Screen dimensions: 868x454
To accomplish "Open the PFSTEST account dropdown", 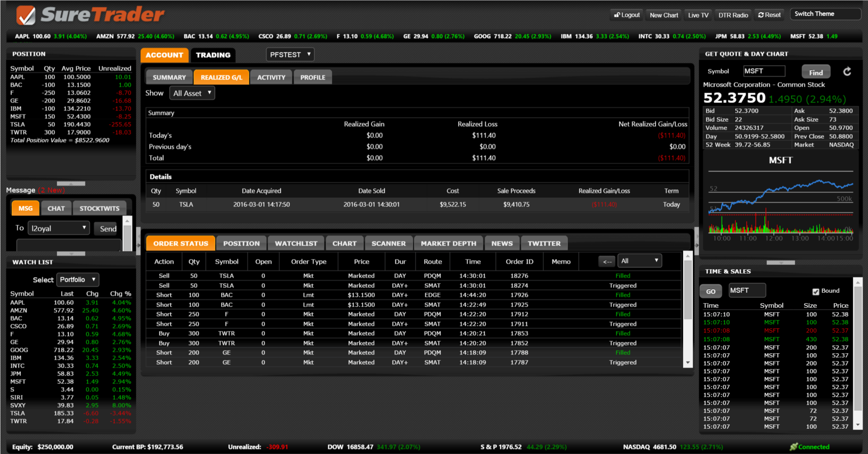I will 290,55.
